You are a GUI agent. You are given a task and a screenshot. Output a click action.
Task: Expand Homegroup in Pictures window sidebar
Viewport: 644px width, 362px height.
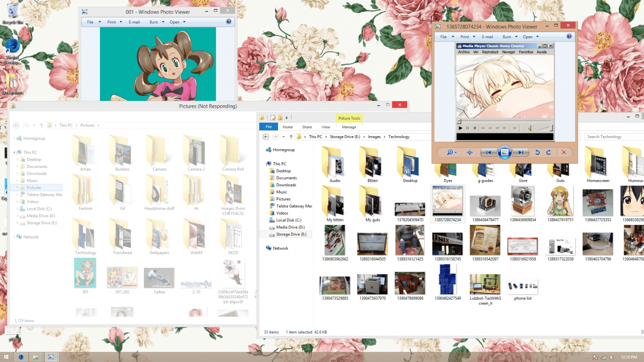coord(14,139)
